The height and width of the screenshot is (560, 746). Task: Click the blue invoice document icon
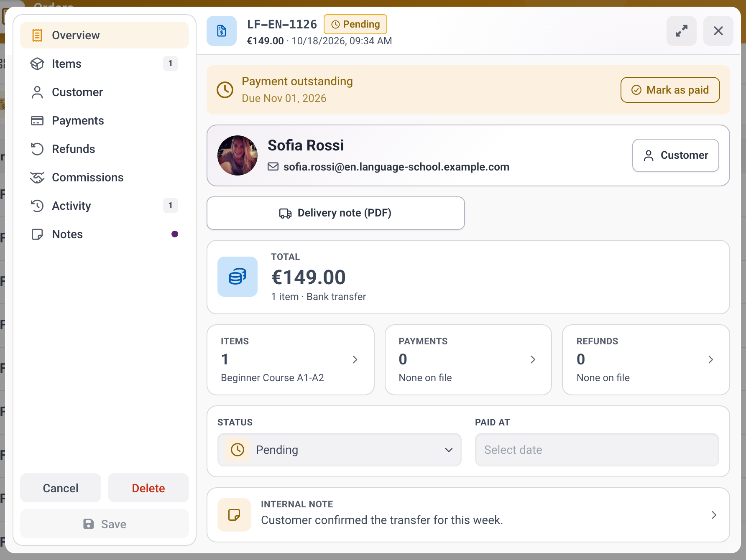click(x=222, y=31)
